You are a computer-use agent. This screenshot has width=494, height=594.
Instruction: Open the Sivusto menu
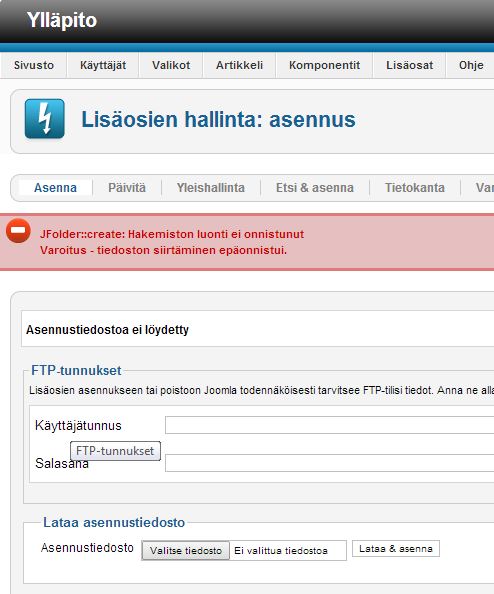tap(34, 65)
